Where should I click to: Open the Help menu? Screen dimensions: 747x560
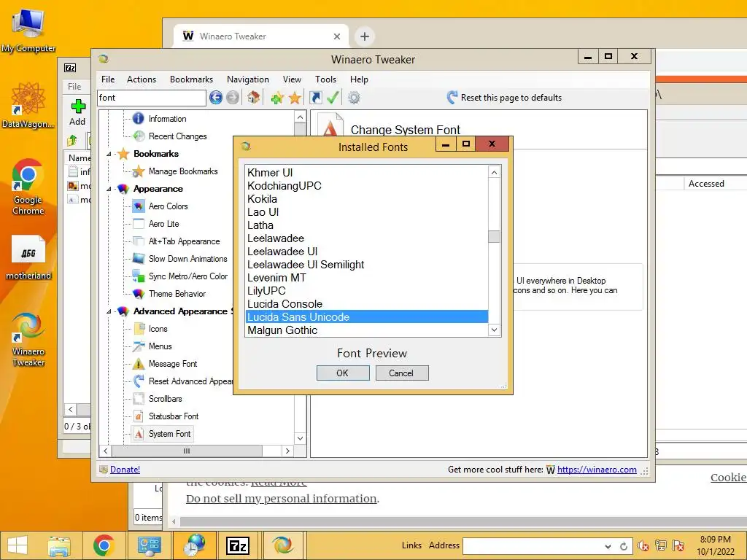[x=359, y=79]
